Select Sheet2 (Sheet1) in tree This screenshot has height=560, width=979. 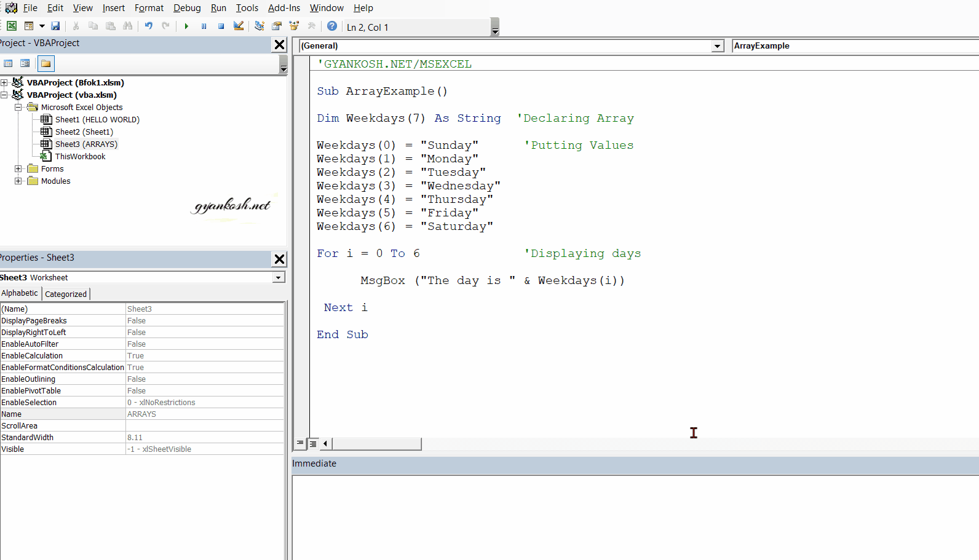click(84, 132)
